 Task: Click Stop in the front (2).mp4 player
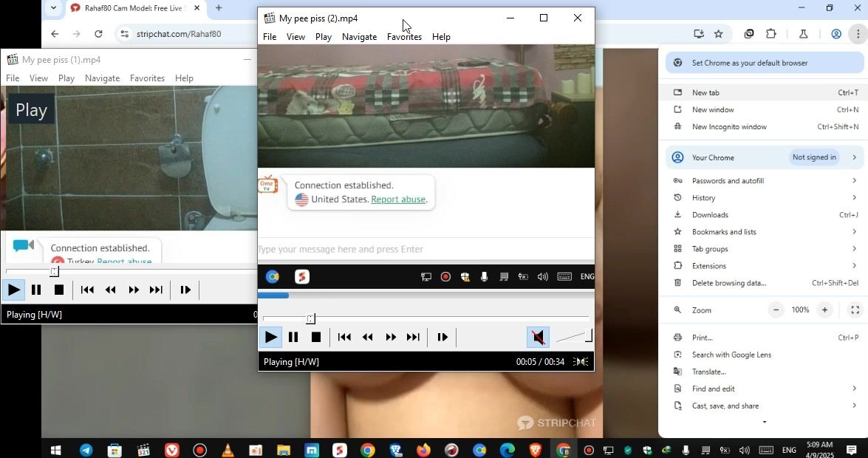click(316, 338)
